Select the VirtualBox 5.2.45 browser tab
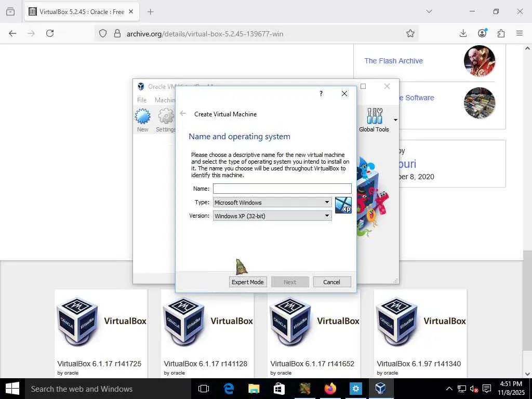Viewport: 532px width, 399px height. [x=82, y=12]
